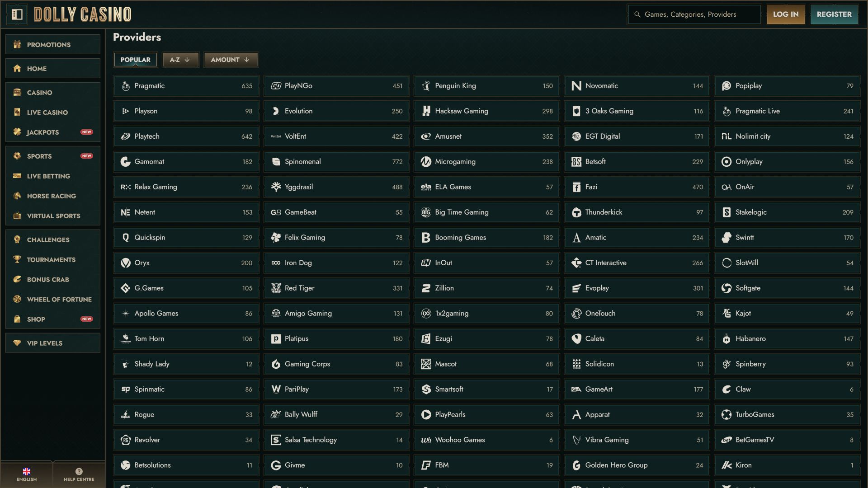868x488 pixels.
Task: Click the Platipus P logo icon
Action: (x=276, y=339)
